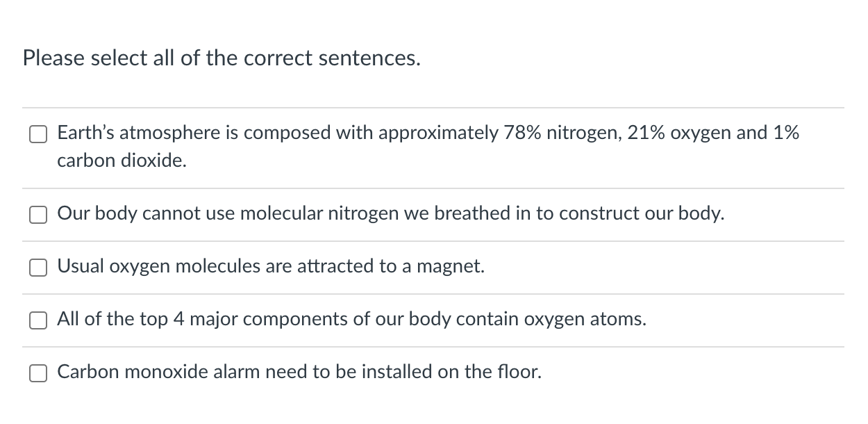Check the carbon monoxide alarm checkbox

pyautogui.click(x=38, y=373)
